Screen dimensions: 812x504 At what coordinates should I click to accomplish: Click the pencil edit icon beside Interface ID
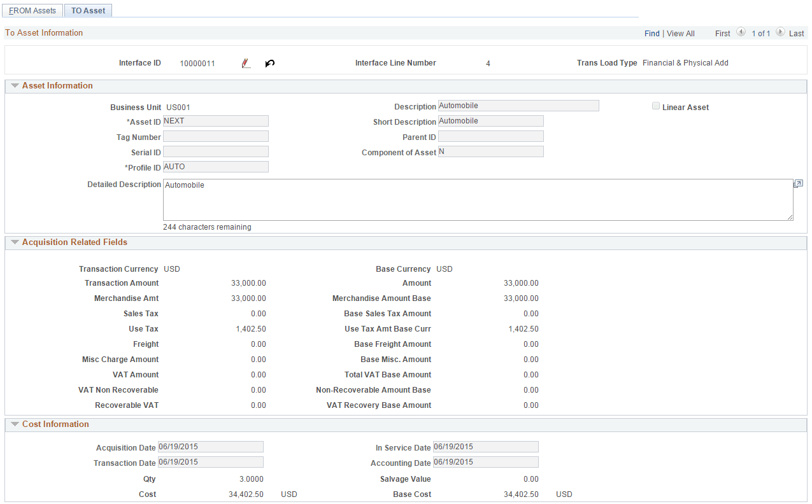point(245,62)
